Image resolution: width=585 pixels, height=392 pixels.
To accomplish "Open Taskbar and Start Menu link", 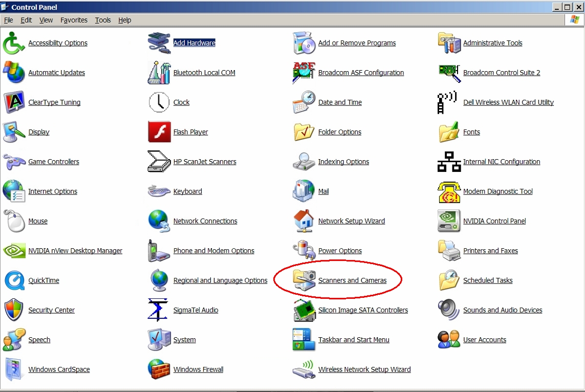I will [354, 340].
